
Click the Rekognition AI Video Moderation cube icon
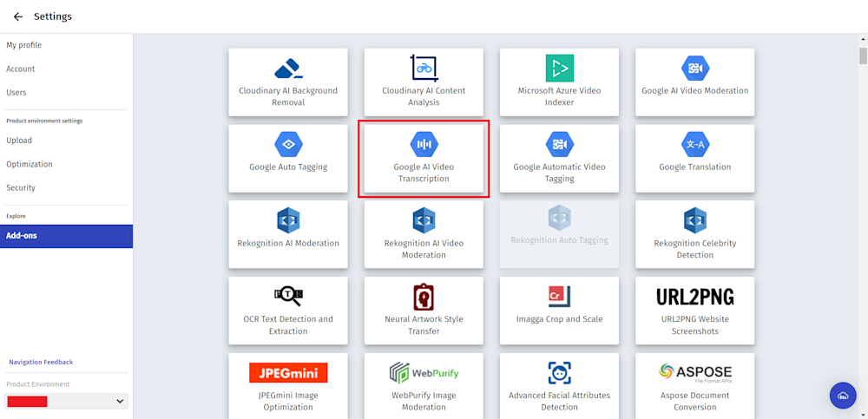(424, 220)
